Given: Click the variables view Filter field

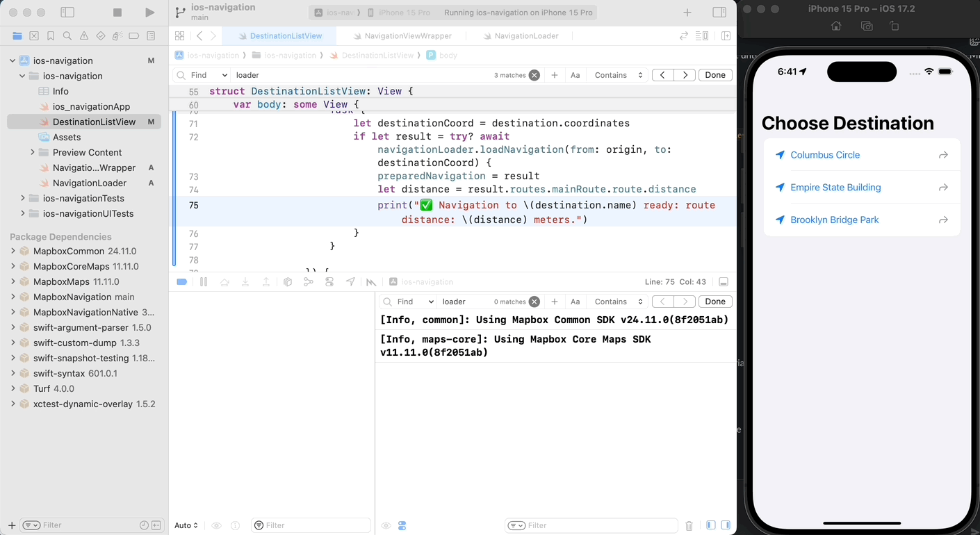Looking at the screenshot, I should click(311, 526).
